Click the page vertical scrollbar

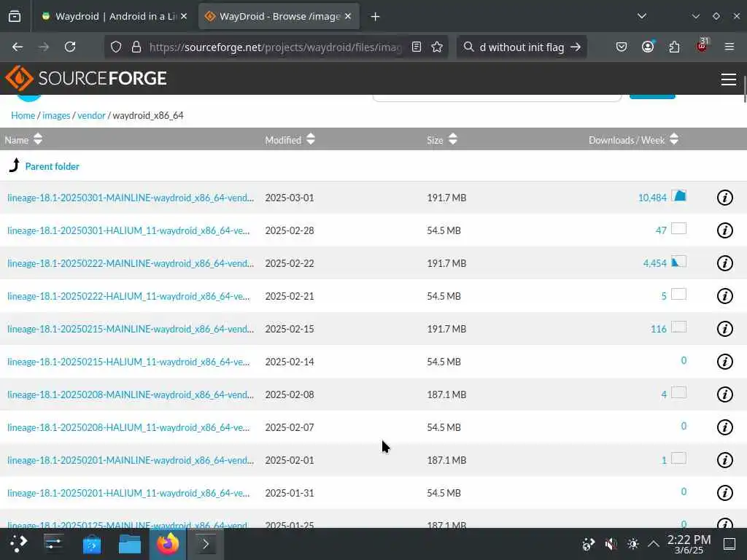click(744, 88)
